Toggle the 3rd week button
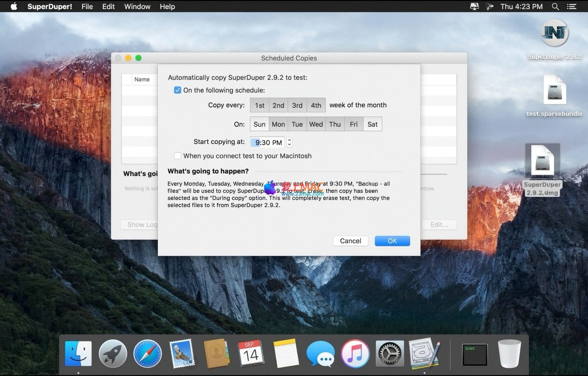Screen dimensions: 588x376 coord(297,105)
